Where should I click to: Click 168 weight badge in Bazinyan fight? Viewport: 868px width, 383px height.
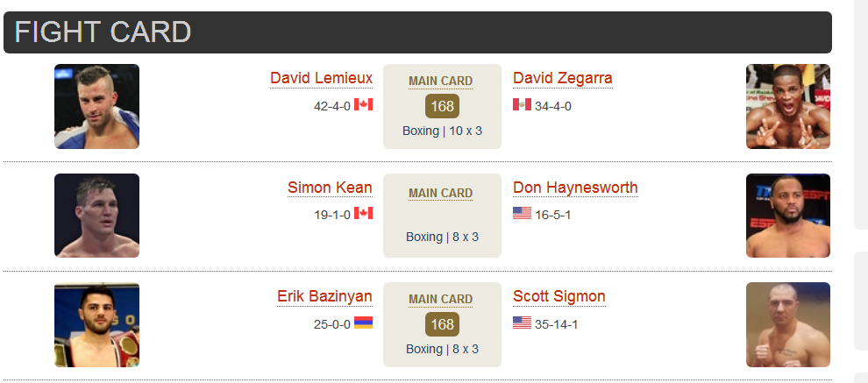[x=442, y=324]
